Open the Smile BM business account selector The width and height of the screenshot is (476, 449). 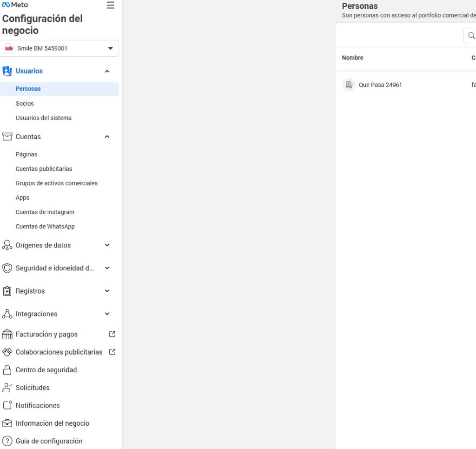(x=59, y=48)
